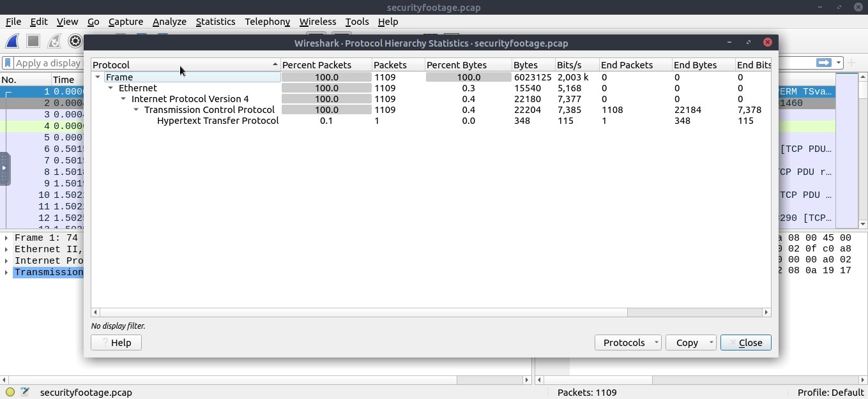Select packet number 6 in packet list
The width and height of the screenshot is (868, 399).
42,149
